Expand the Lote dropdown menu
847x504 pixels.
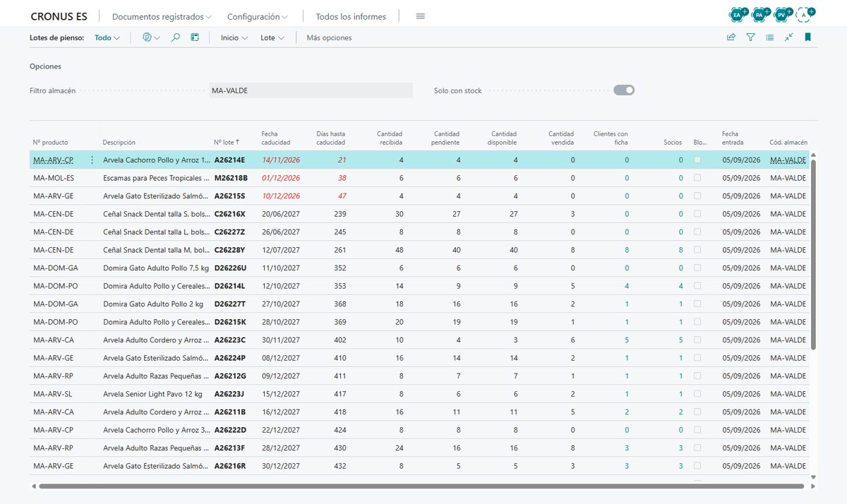pos(272,37)
